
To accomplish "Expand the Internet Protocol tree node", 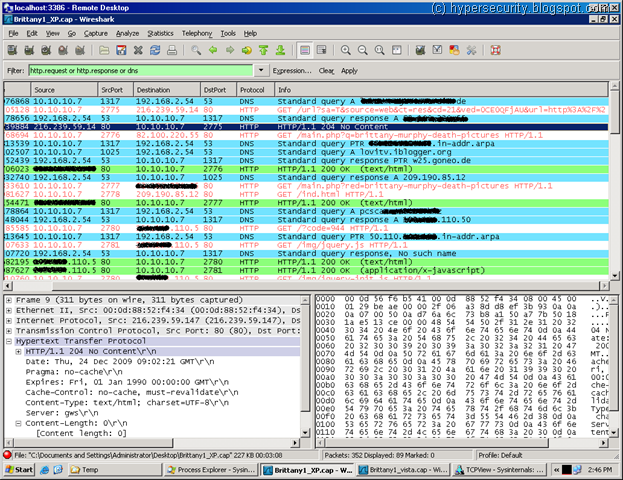I will point(9,321).
